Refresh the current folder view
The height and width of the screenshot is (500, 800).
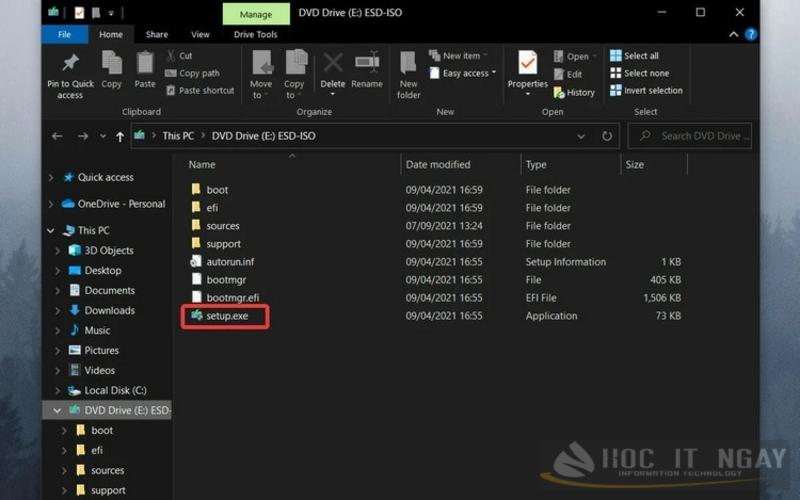coord(607,136)
